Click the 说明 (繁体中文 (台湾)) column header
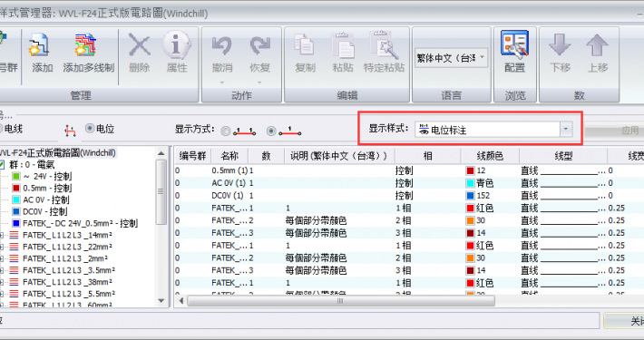This screenshot has height=340, width=644. (x=339, y=156)
